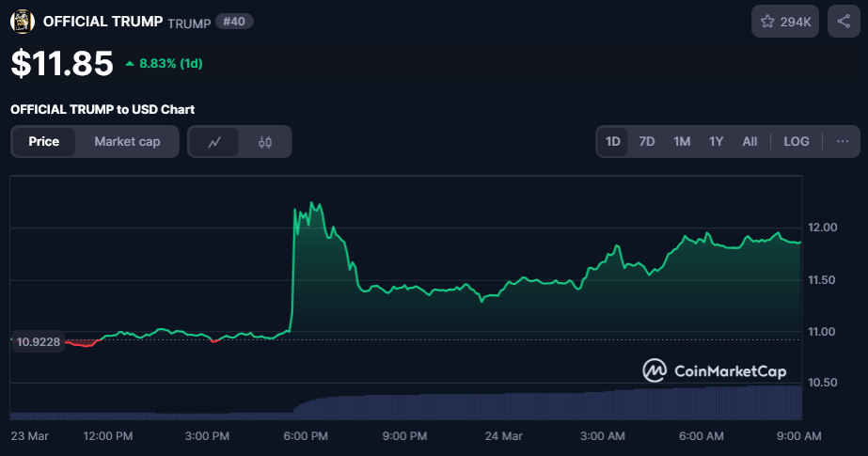Switch chart to candlestick view icon
Viewport: 868px width, 456px height.
[265, 142]
